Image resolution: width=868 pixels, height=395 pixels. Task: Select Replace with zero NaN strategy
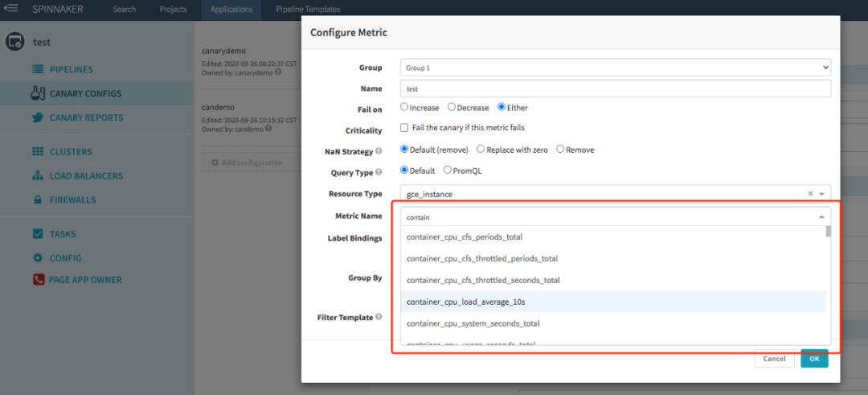(481, 149)
